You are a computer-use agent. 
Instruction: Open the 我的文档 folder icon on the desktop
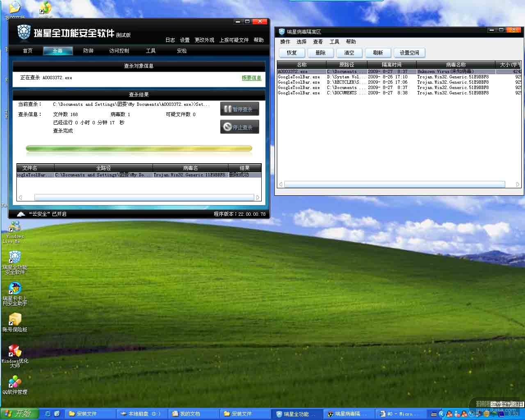tap(15, 10)
